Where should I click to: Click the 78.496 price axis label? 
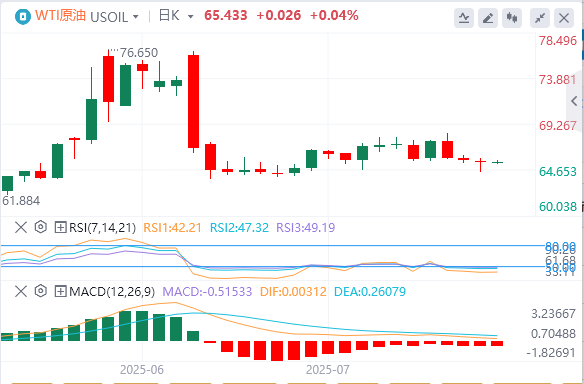558,41
